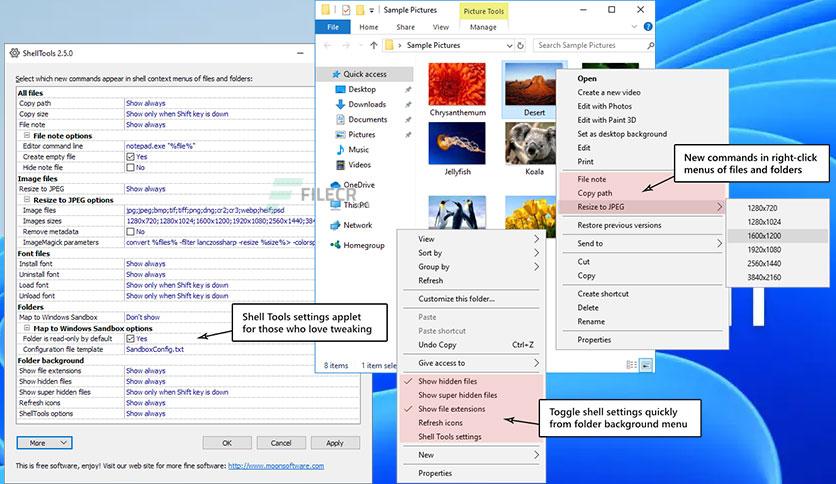This screenshot has width=836, height=484.
Task: Click the Downloads arrow icon in sidebar
Action: pyautogui.click(x=340, y=104)
